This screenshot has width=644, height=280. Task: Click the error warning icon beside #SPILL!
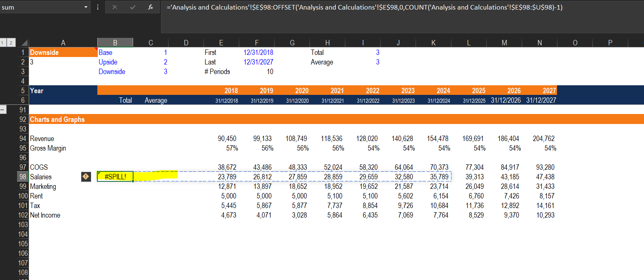click(x=85, y=177)
